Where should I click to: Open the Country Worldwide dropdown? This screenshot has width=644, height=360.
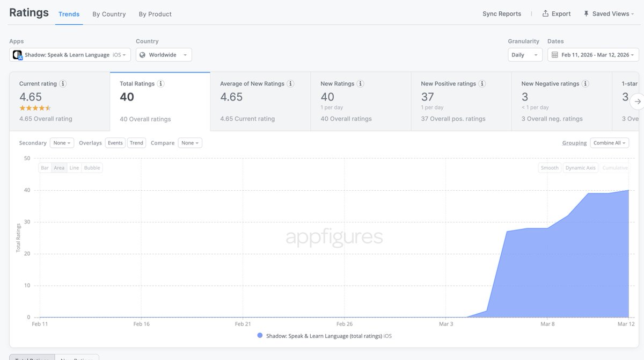click(164, 55)
